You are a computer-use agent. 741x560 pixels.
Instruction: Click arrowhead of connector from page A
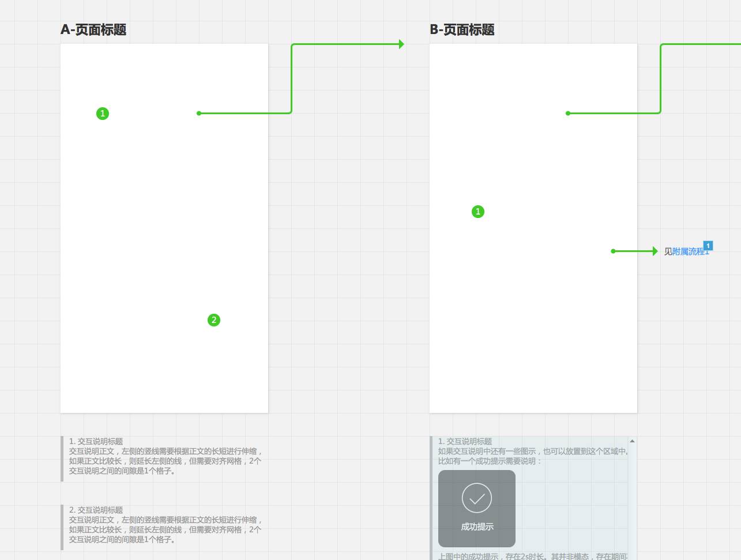(401, 44)
